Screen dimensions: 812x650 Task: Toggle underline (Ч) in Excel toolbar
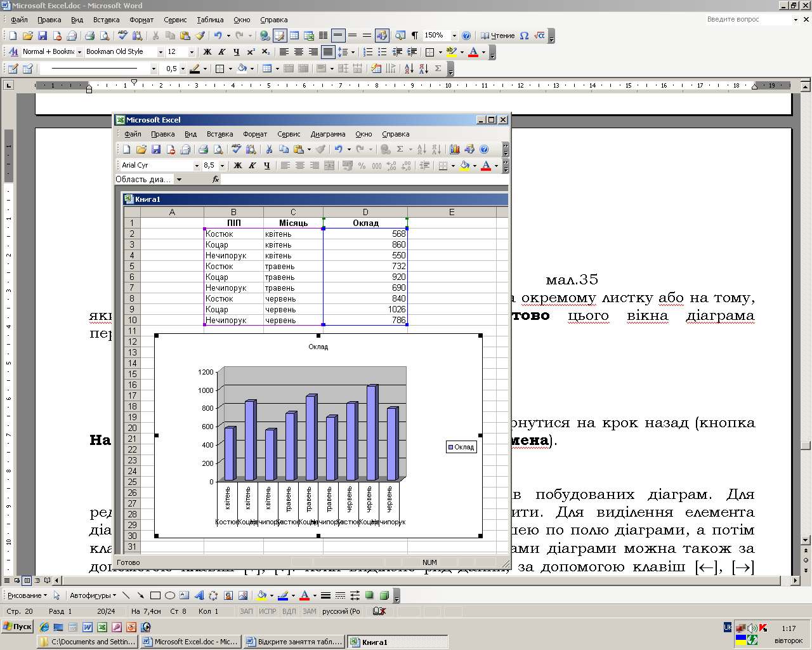coord(267,166)
